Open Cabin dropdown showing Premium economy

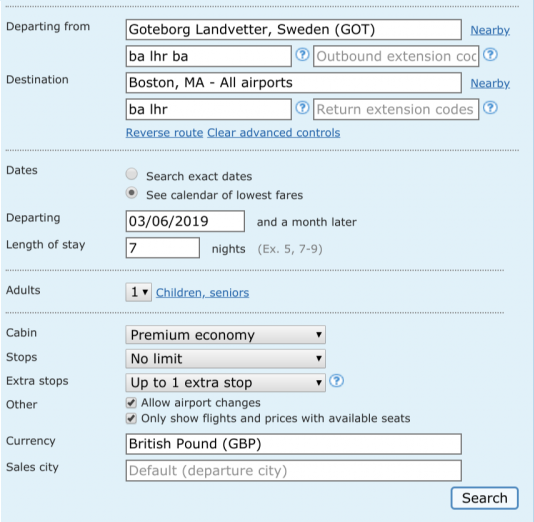click(x=225, y=335)
